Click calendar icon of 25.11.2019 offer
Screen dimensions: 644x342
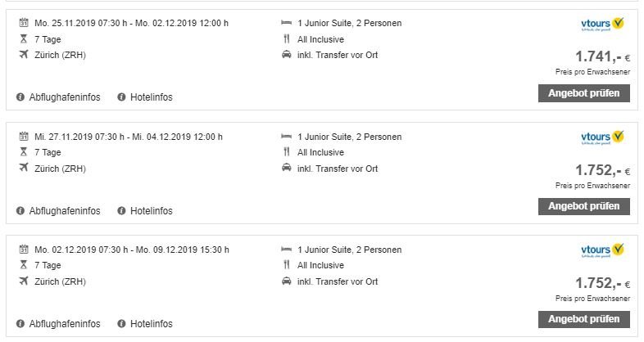24,23
